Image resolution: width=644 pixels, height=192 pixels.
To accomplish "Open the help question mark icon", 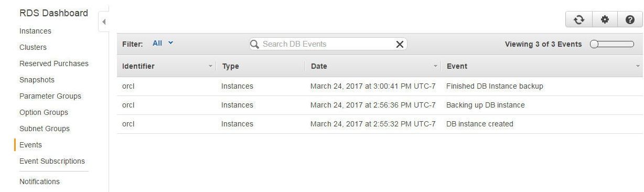I will 630,20.
